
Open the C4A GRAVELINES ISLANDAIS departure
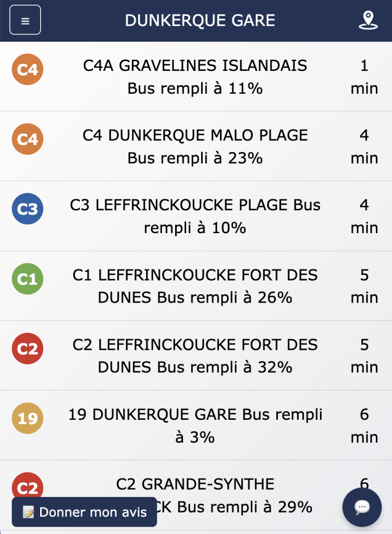(x=196, y=77)
